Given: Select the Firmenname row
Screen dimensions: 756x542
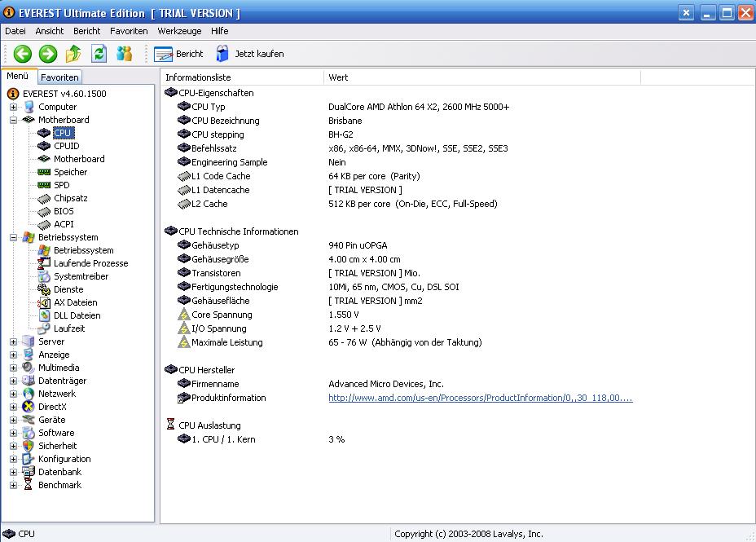Looking at the screenshot, I should click(x=310, y=384).
